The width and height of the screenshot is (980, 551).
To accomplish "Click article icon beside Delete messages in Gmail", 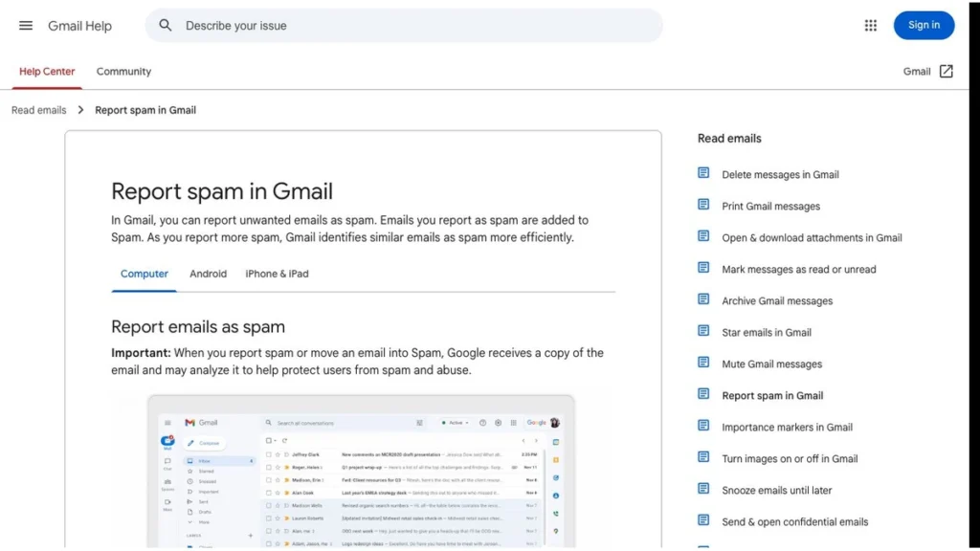I will coord(703,173).
